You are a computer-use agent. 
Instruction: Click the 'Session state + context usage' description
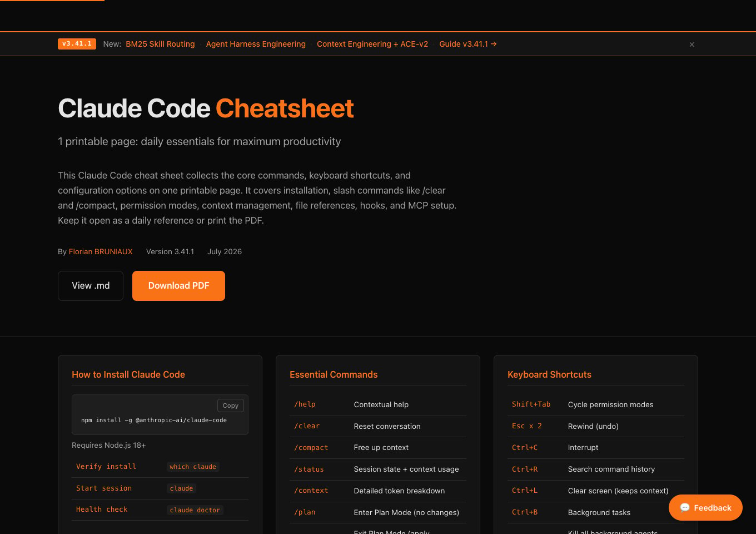tap(406, 469)
